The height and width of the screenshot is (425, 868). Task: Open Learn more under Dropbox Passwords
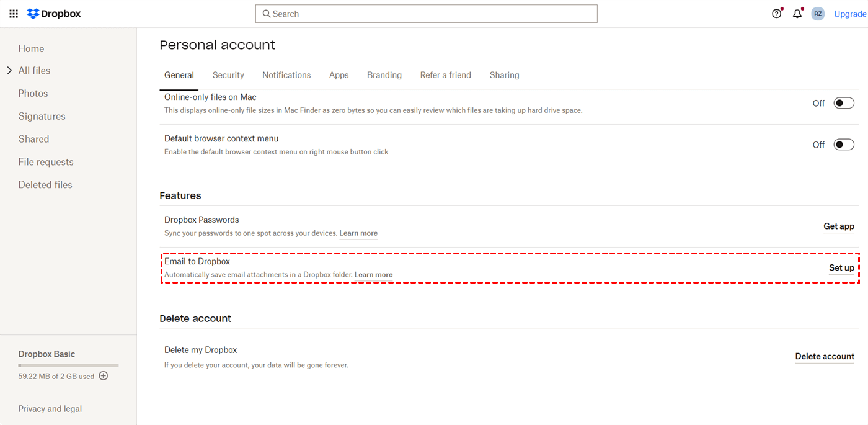click(x=358, y=233)
